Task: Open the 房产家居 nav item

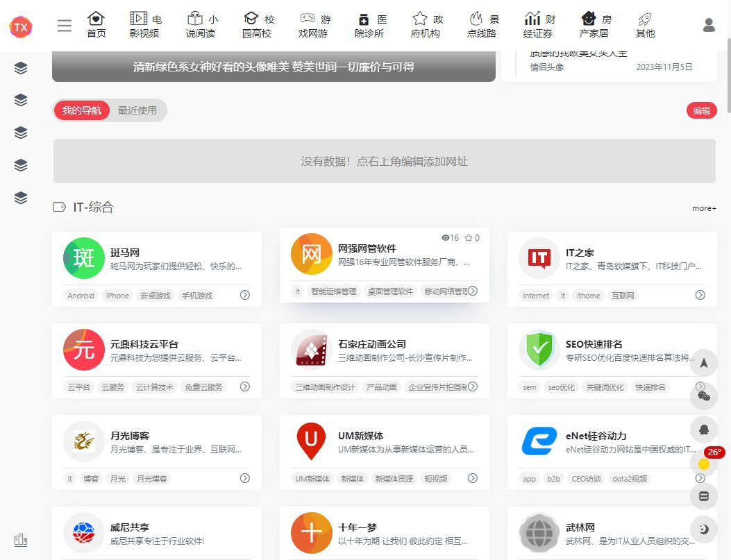Action: coord(595,25)
